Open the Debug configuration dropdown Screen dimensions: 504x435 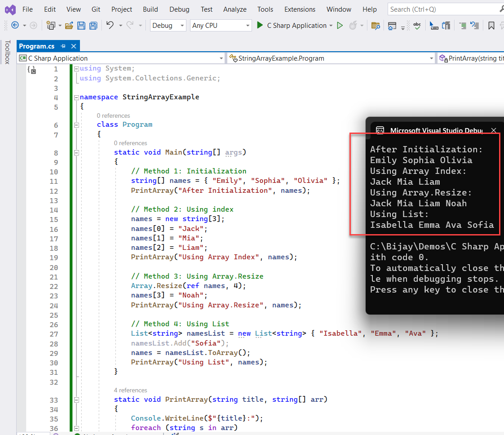[x=168, y=26]
